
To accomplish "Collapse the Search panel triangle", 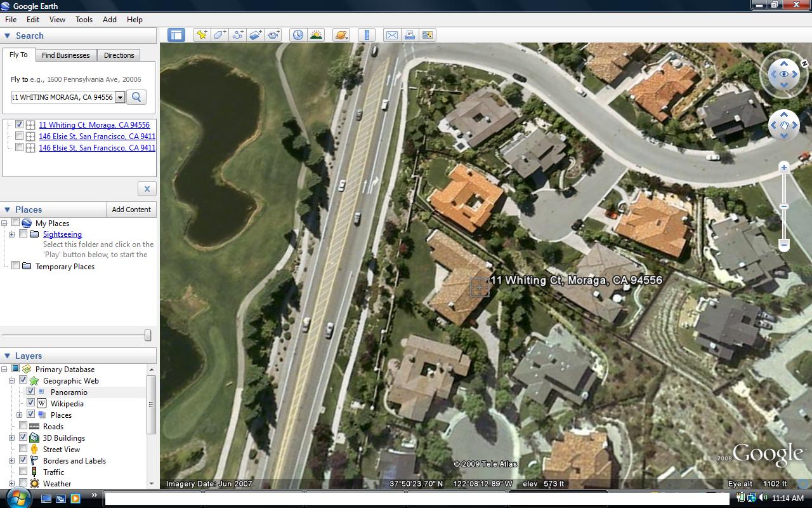I will (x=8, y=36).
